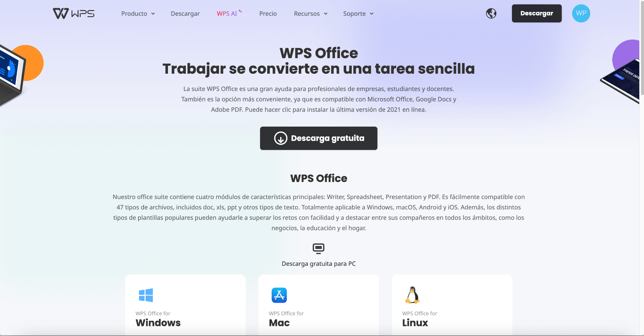Expand the Soporte dropdown
644x336 pixels.
tap(358, 14)
